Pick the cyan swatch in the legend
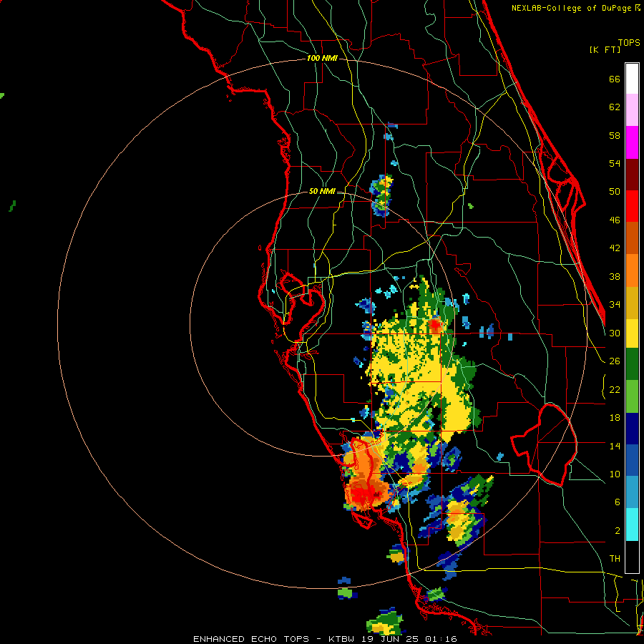644x644 pixels. pos(632,525)
